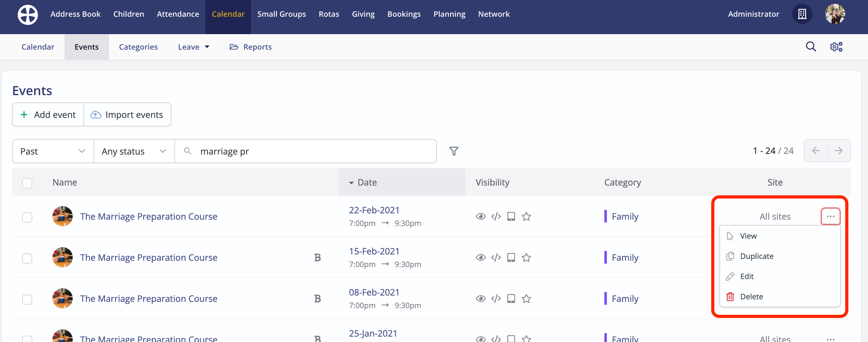Screen dimensions: 868x342
Task: Select Delete in the event context menu
Action: click(x=751, y=296)
